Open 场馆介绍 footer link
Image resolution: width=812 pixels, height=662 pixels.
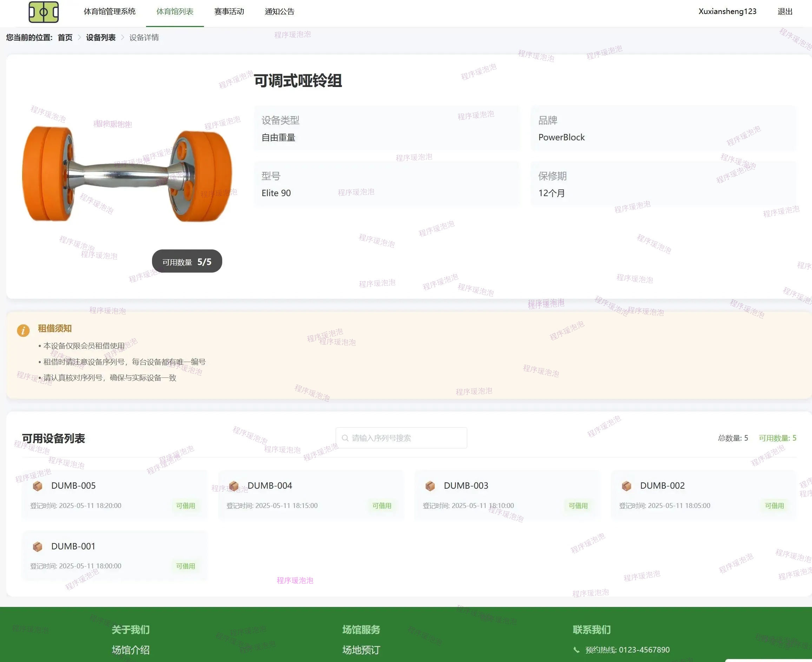point(131,650)
